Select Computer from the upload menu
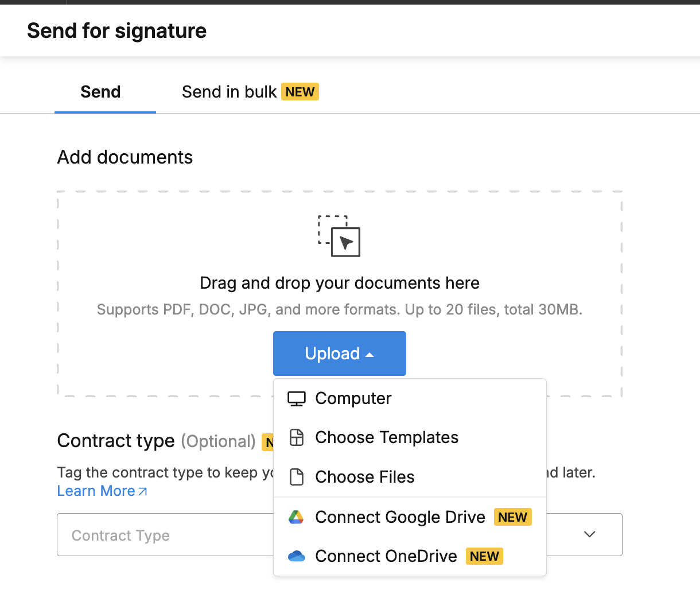Viewport: 700px width, 590px height. (410, 398)
